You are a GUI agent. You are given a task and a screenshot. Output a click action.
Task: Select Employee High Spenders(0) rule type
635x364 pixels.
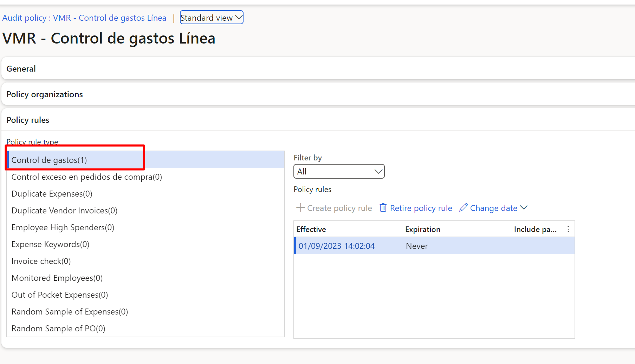pos(145,227)
